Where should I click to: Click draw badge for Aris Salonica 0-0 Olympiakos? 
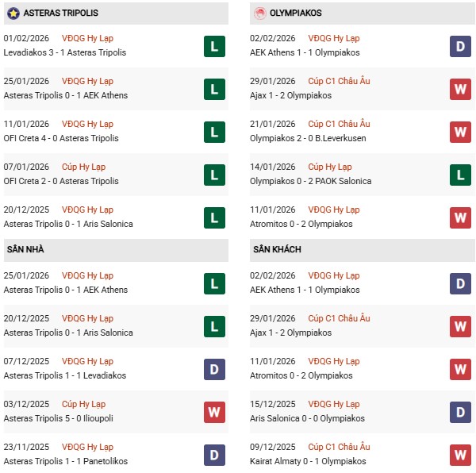click(460, 412)
